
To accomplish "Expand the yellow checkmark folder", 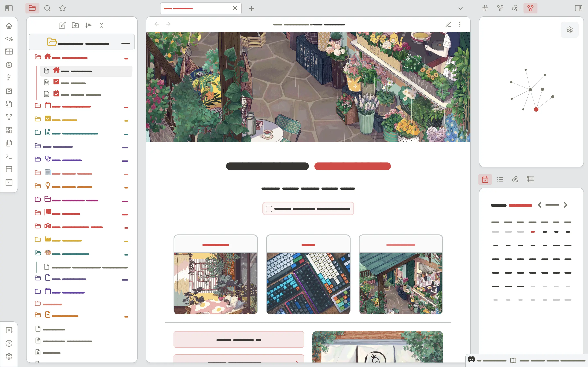I will tap(38, 119).
